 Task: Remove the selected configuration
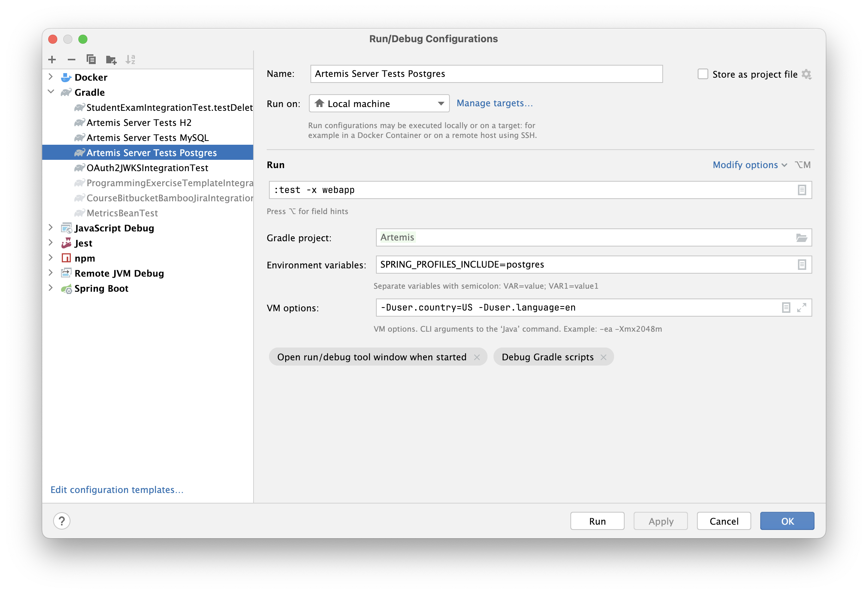(71, 59)
